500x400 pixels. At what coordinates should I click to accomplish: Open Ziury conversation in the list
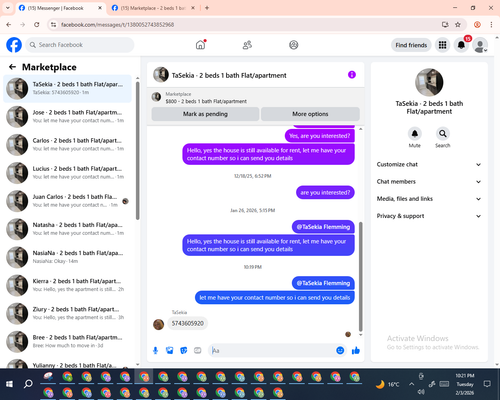[68, 313]
